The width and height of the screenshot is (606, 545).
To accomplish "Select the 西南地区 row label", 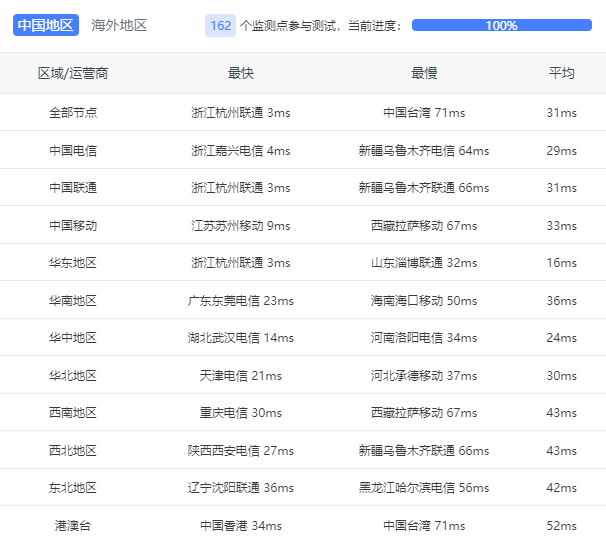I will pyautogui.click(x=73, y=412).
